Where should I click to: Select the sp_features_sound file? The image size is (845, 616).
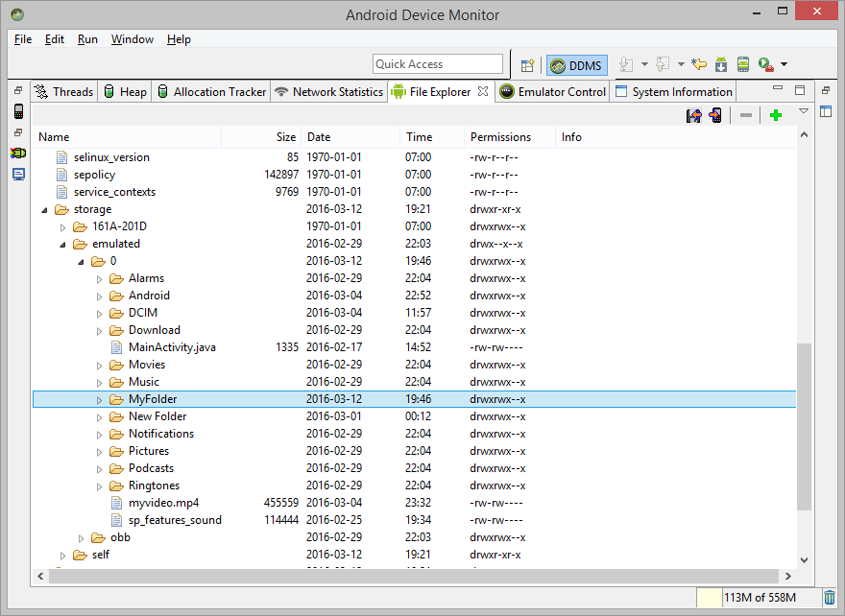[x=415, y=520]
